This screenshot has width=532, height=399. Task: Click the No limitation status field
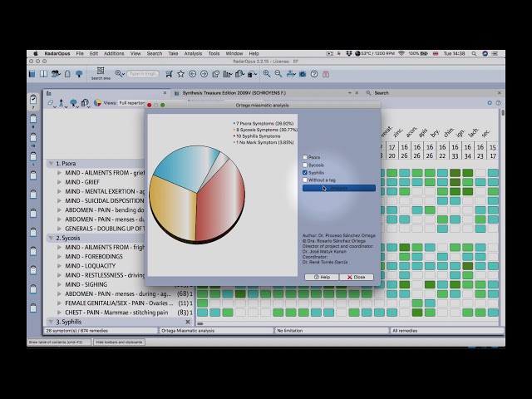pos(331,331)
